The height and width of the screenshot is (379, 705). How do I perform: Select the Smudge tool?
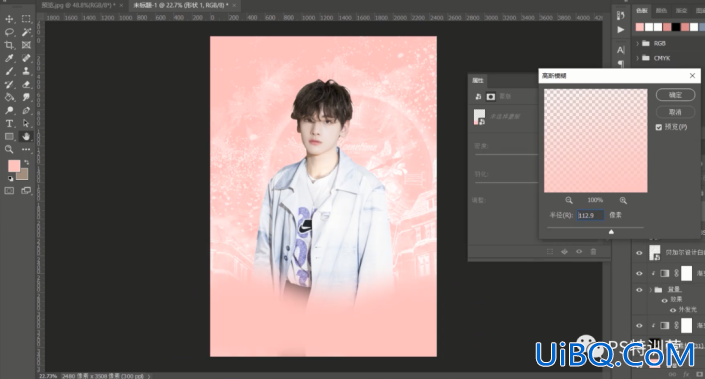pos(26,97)
